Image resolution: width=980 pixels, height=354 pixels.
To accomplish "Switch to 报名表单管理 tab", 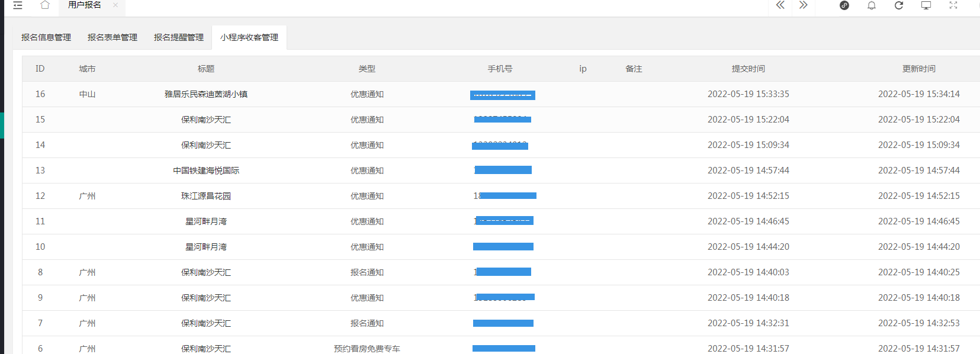I will pyautogui.click(x=113, y=37).
